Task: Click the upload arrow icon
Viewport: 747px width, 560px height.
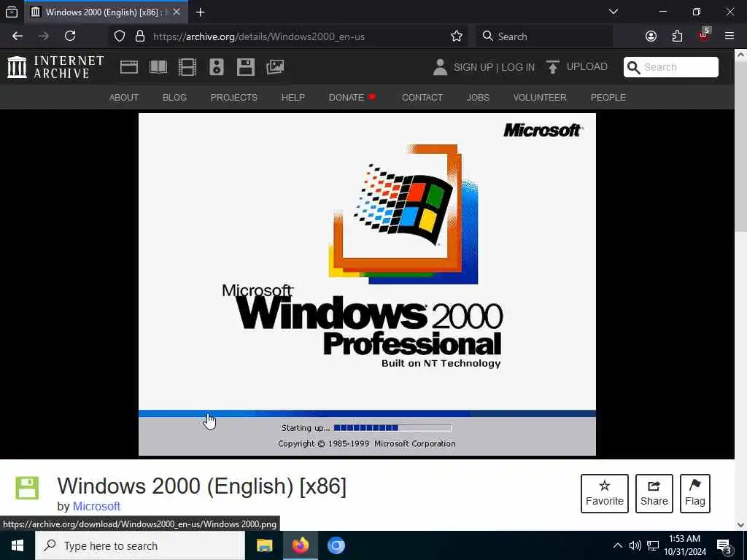Action: (x=553, y=66)
